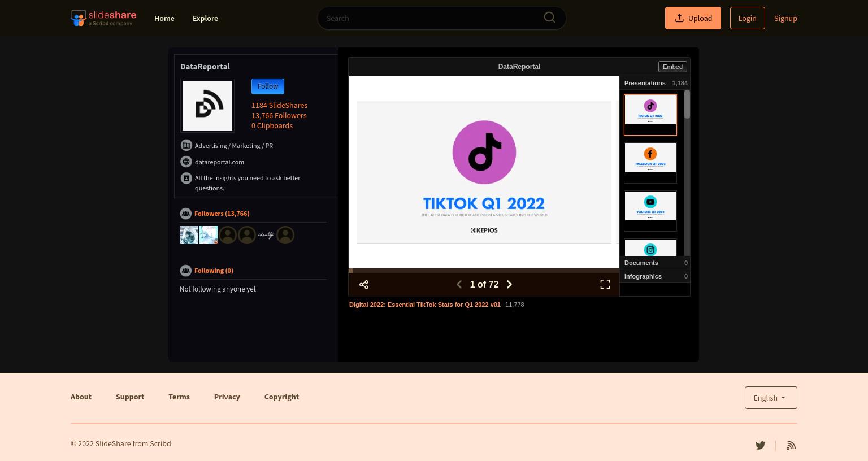Click the search magnifier icon
This screenshot has width=868, height=461.
549,18
